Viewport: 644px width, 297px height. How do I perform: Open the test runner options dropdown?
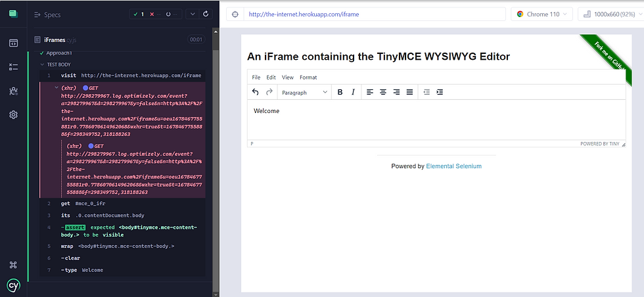192,14
